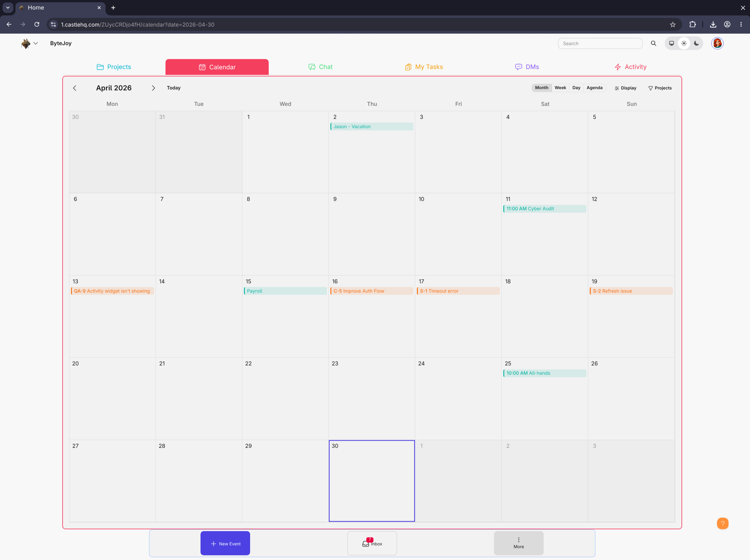Screen dimensions: 750x560
Task: Click the orange help question icon
Action: [722, 523]
